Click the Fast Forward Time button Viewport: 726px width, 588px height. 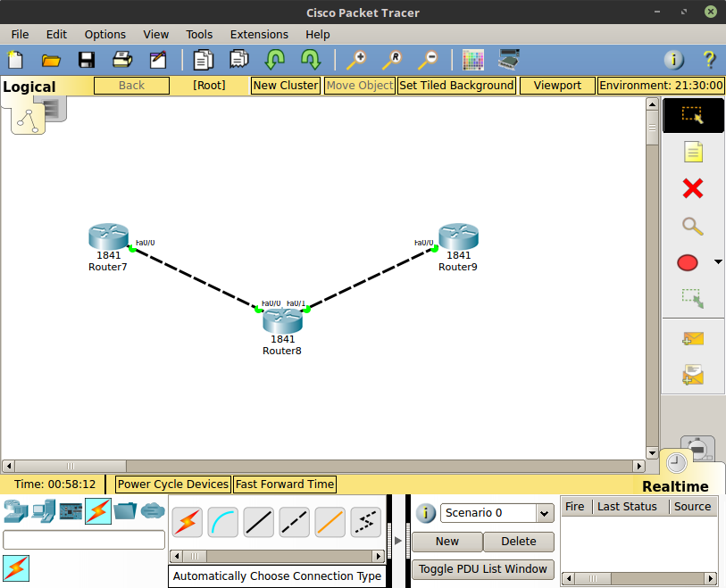pyautogui.click(x=284, y=484)
